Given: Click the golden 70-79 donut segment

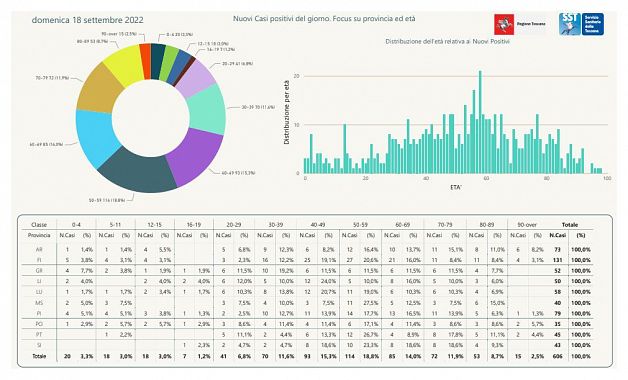Looking at the screenshot, I should [x=99, y=88].
